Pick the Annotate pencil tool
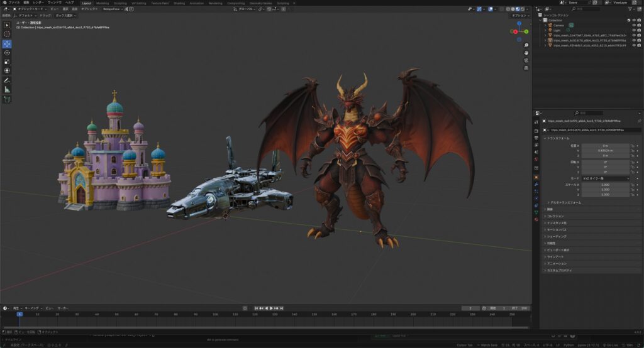The image size is (644, 348). point(8,80)
